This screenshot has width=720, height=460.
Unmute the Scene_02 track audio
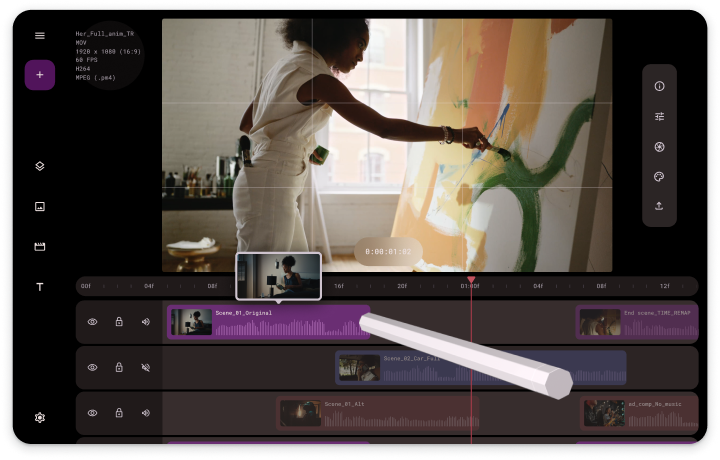[145, 368]
